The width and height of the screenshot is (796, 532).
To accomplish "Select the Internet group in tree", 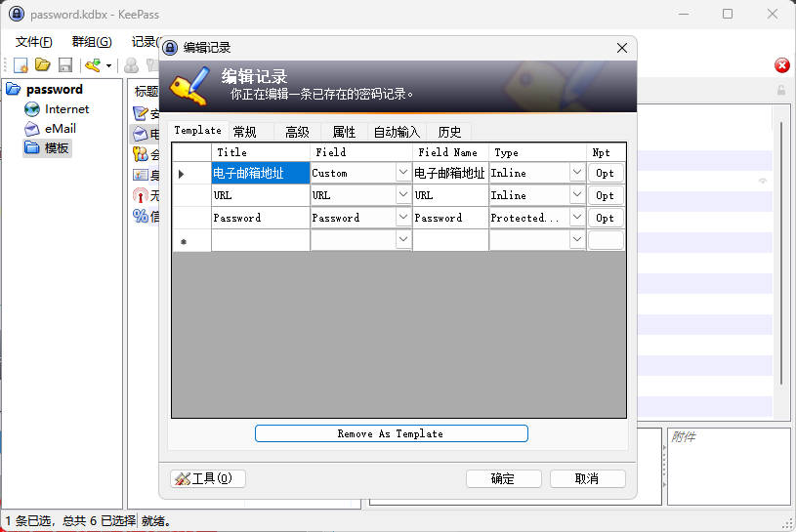I will point(65,109).
